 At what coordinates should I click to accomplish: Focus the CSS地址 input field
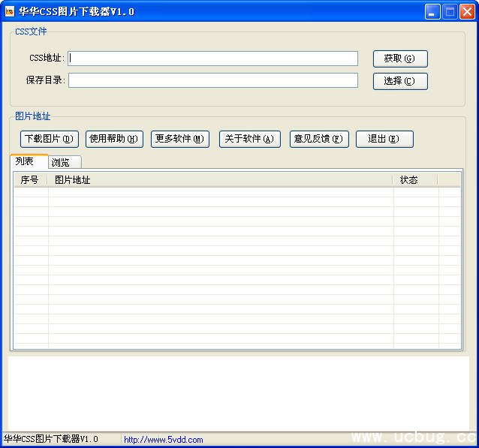pos(213,59)
